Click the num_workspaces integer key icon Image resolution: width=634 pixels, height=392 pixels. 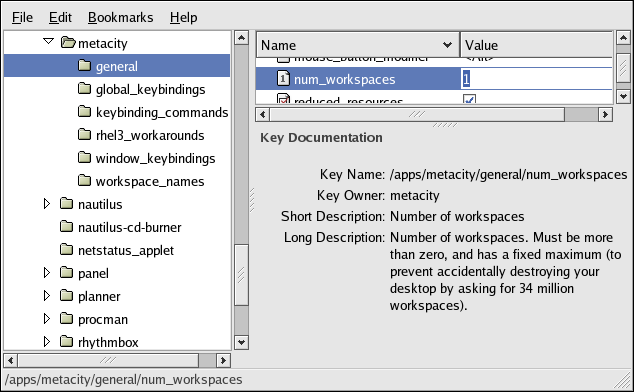pyautogui.click(x=283, y=78)
